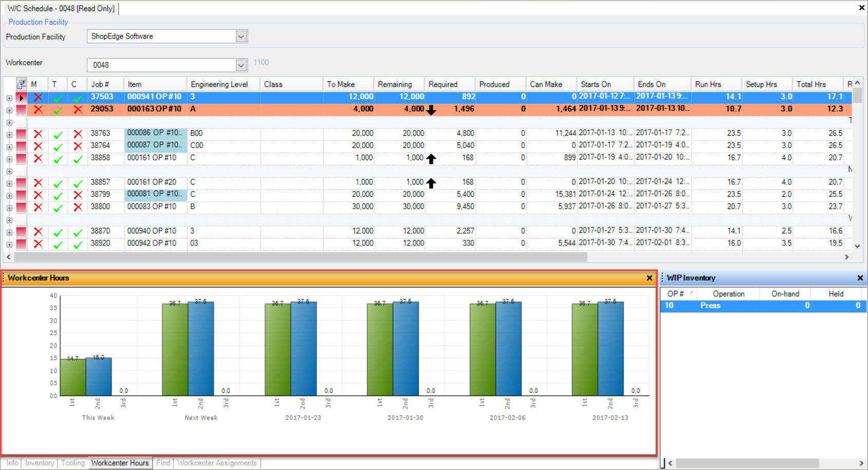Open the Workcenter Assignments tab
The width and height of the screenshot is (868, 470).
[217, 463]
